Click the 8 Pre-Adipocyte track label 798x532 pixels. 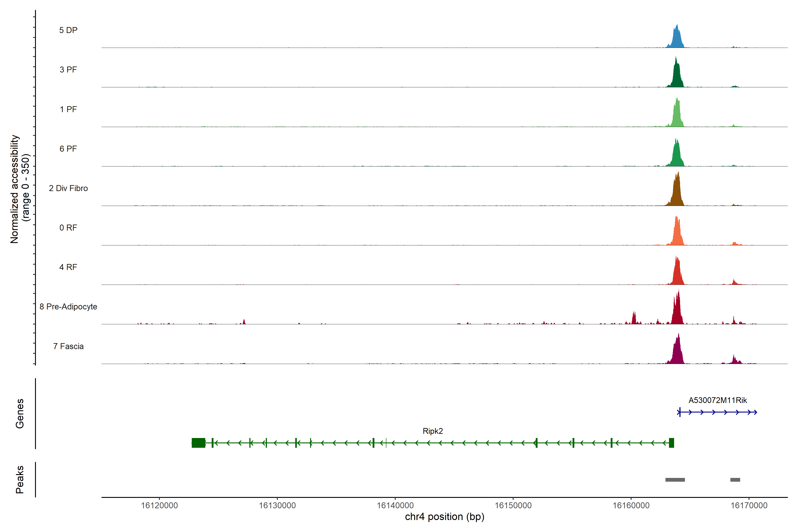pyautogui.click(x=68, y=307)
